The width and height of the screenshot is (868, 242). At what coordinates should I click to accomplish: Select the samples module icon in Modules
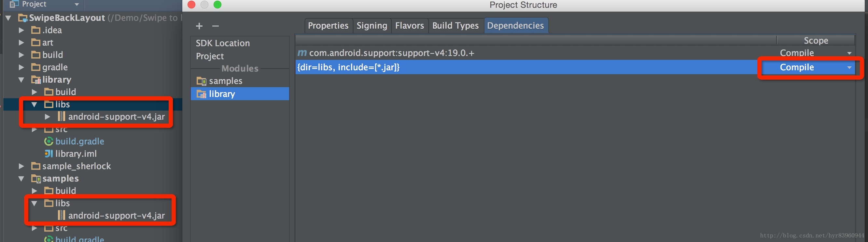tap(202, 81)
